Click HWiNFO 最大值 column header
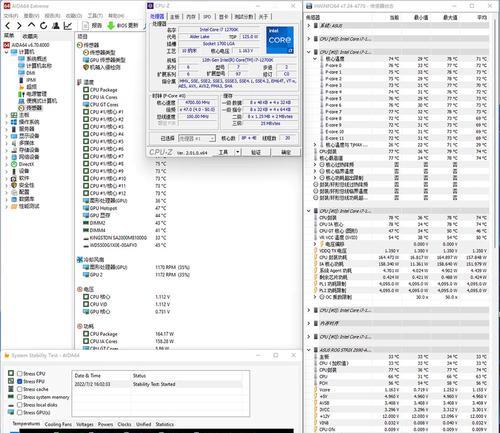Viewport: 500px width, 433px height. [450, 17]
